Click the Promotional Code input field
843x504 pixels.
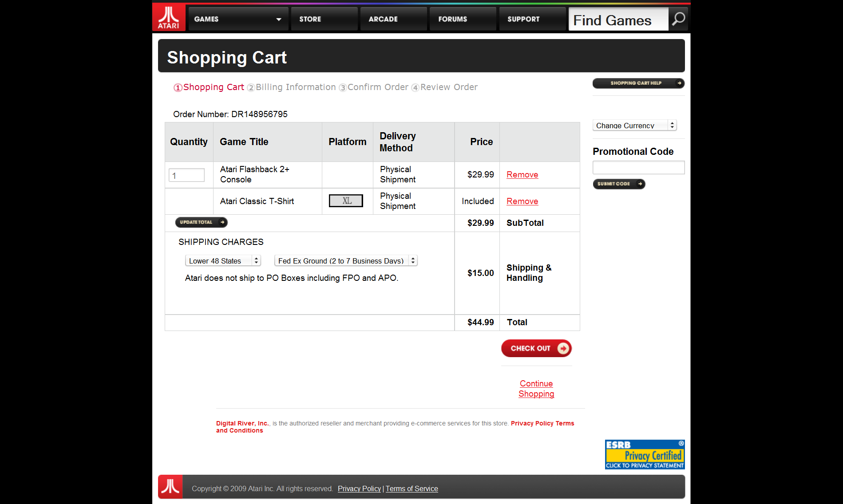pos(638,167)
